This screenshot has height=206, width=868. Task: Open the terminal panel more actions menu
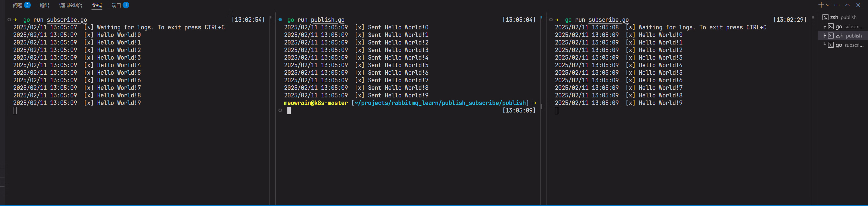click(837, 5)
